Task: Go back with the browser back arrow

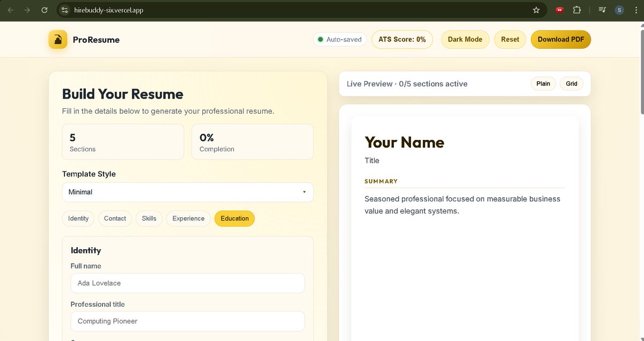Action: coord(10,10)
